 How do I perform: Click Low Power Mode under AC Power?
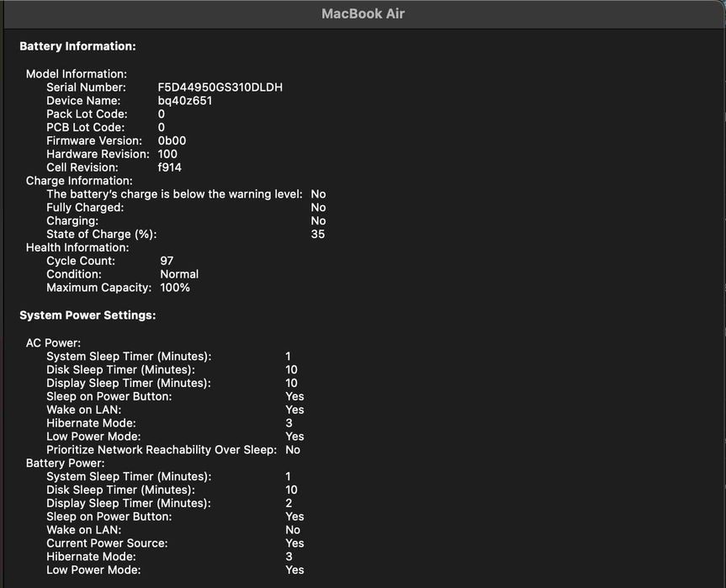93,437
